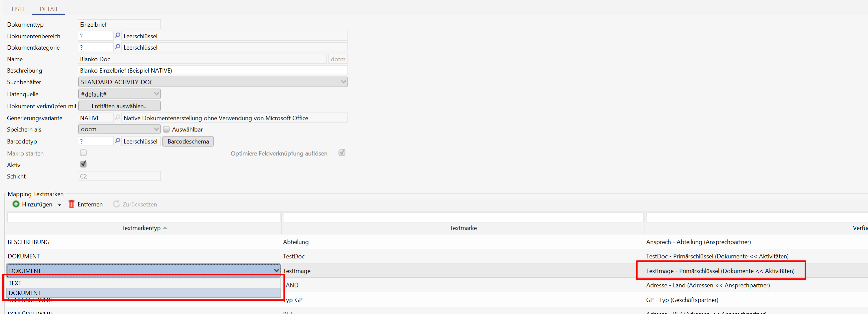Click filter box above Textmarke column
The width and height of the screenshot is (868, 314).
point(463,217)
